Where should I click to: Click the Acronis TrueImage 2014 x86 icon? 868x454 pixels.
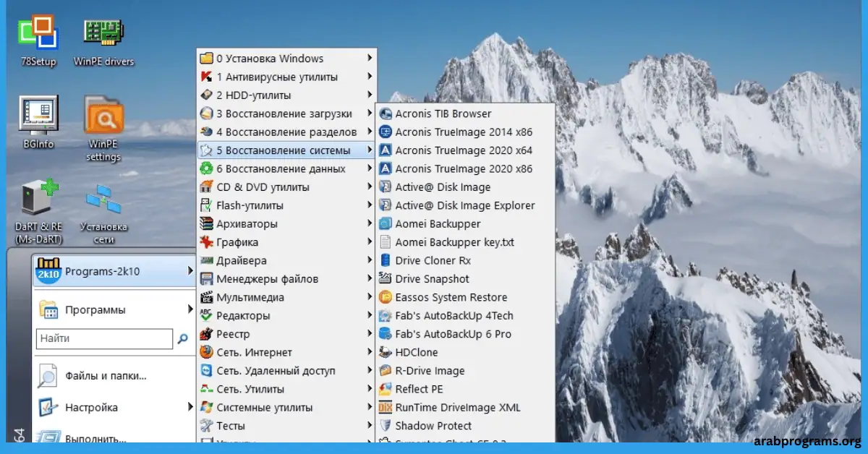tap(385, 132)
